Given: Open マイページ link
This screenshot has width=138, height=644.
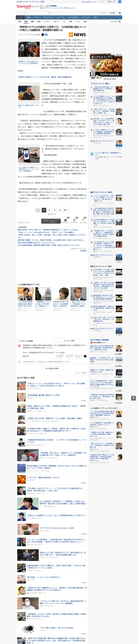Looking at the screenshot, I should (103, 13).
